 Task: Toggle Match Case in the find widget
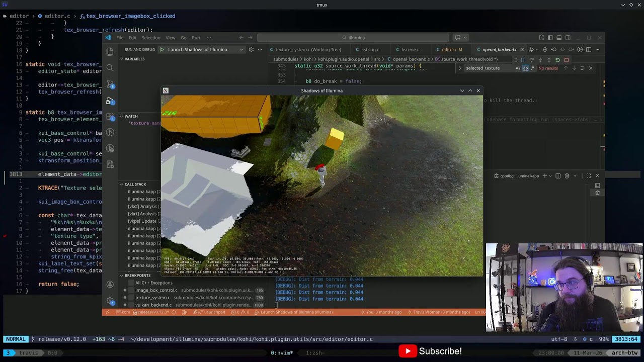pos(518,68)
